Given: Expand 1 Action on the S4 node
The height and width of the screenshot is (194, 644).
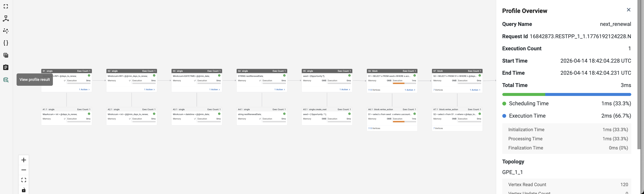Looking at the screenshot, I should click(x=280, y=89).
